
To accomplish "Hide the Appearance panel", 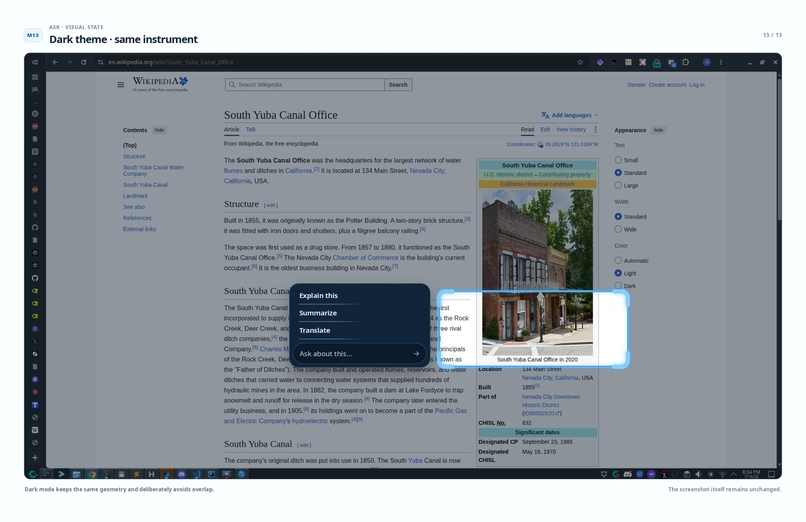I will tap(658, 130).
